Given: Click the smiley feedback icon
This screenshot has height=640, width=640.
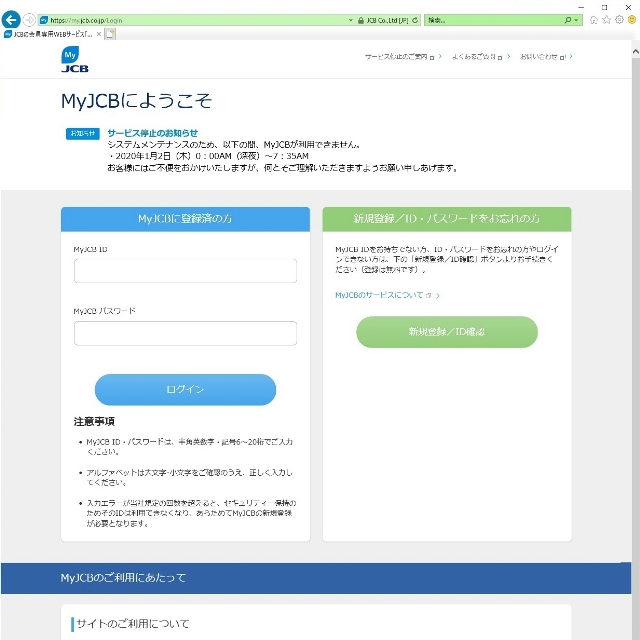Looking at the screenshot, I should coord(632,20).
